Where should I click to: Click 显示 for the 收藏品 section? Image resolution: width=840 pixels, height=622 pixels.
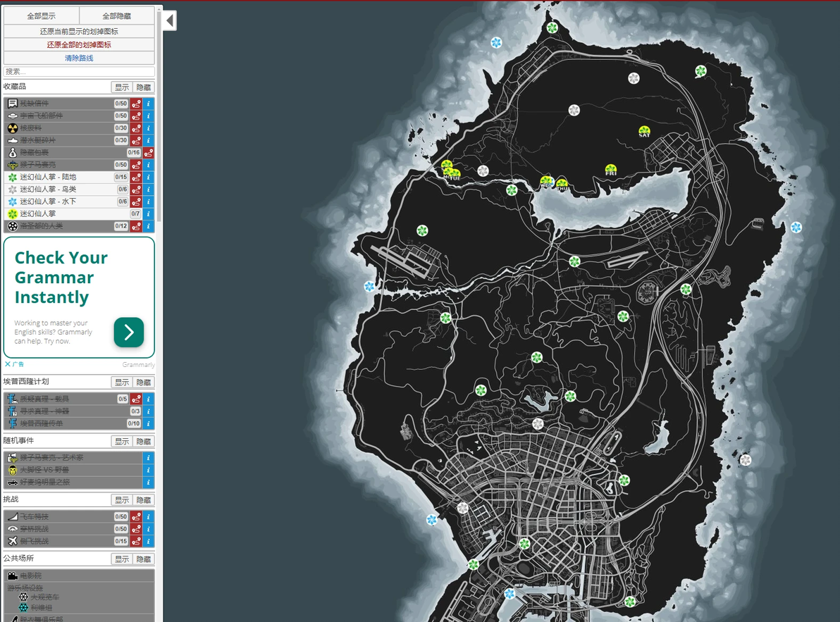pos(122,87)
